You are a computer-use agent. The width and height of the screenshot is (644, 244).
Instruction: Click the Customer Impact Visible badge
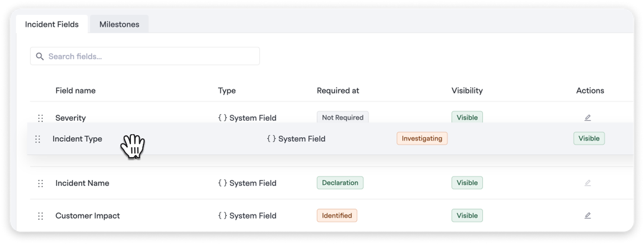click(x=467, y=215)
